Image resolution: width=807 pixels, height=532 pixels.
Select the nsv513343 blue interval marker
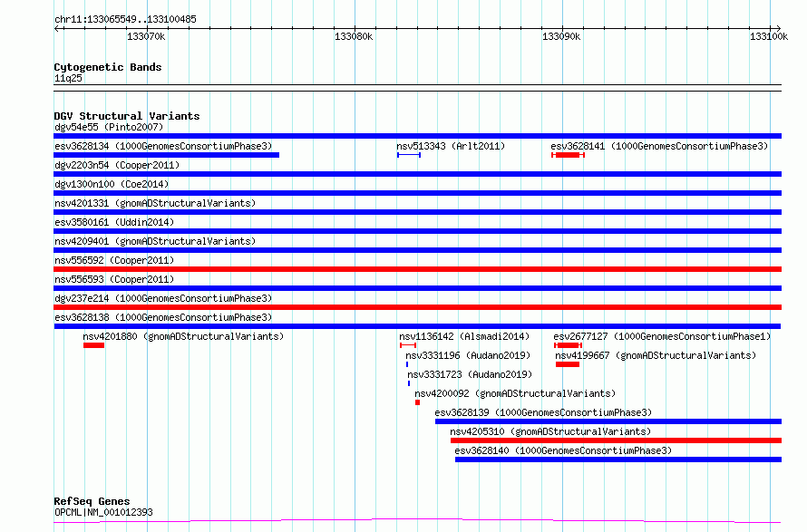tap(409, 155)
